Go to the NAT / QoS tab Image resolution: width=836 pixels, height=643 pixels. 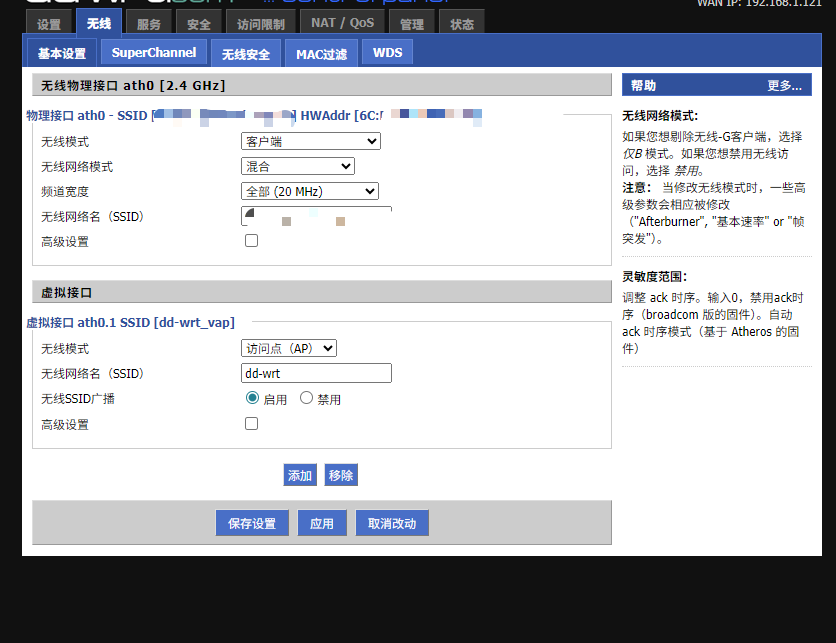342,23
